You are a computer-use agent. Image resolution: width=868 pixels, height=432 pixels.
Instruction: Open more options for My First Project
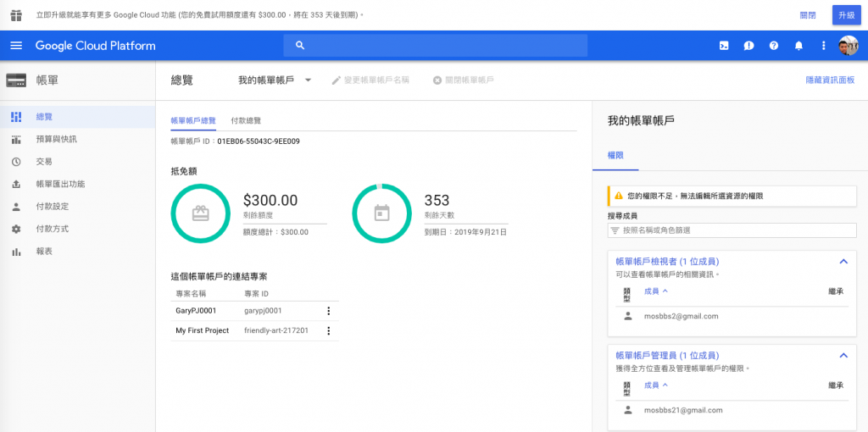[328, 330]
